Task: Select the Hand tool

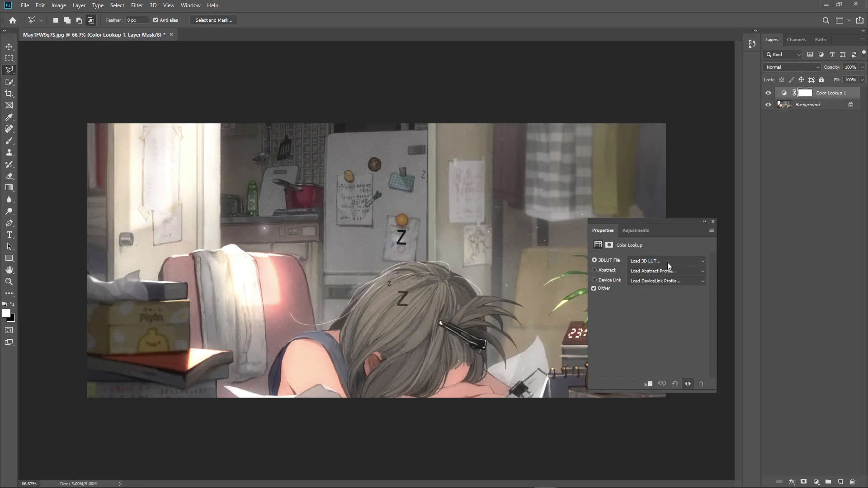Action: [9, 270]
